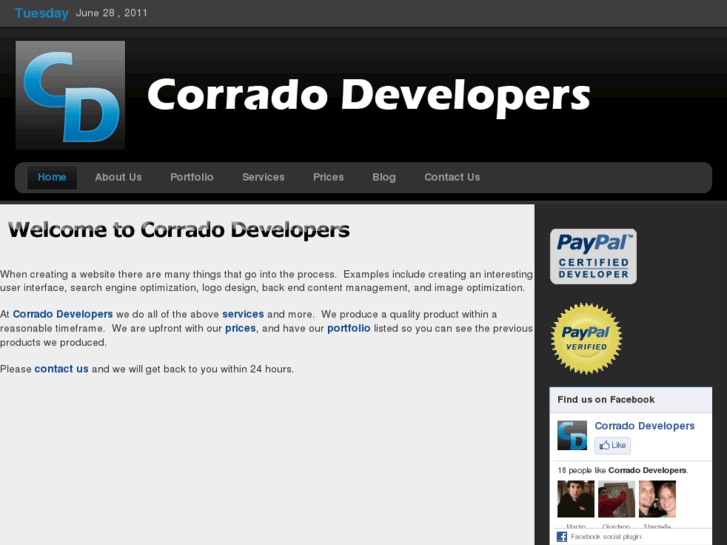Open Corrado Developers Facebook page link
The height and width of the screenshot is (545, 727).
(644, 426)
